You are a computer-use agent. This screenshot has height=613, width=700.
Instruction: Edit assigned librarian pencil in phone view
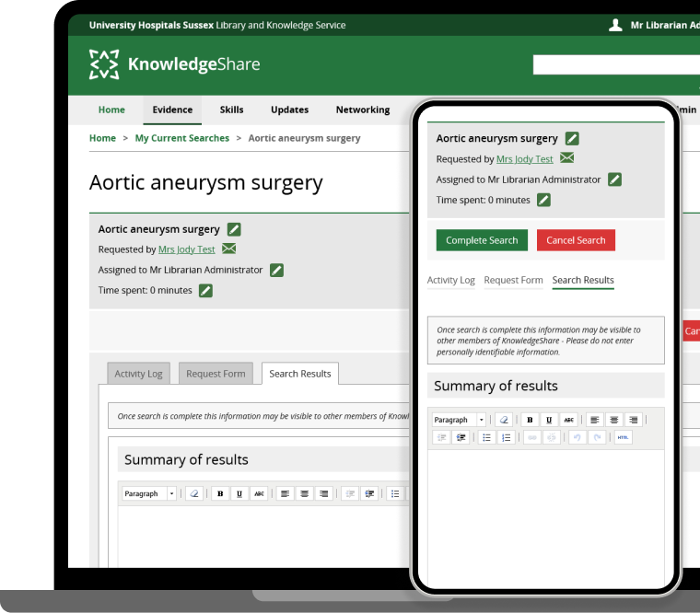(x=614, y=179)
